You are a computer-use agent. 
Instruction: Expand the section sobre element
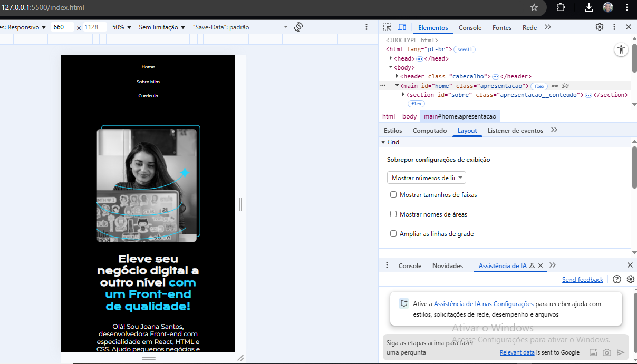403,94
